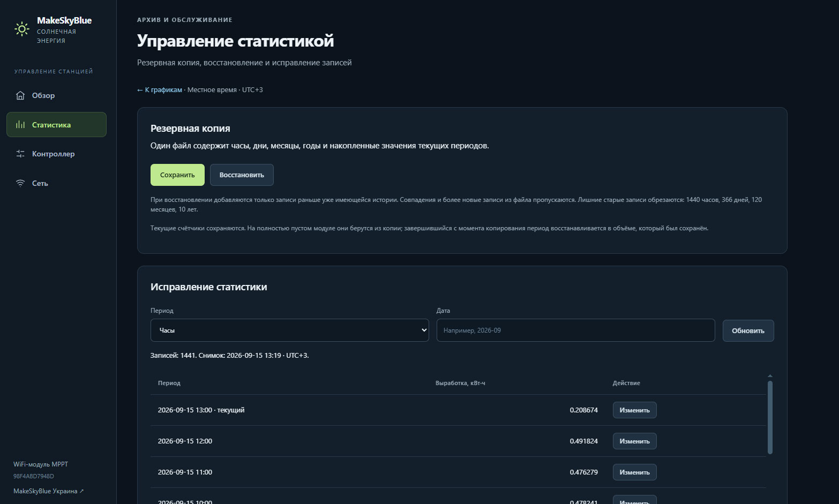
Task: Click the WiFi-модуль MPPT label
Action: point(41,464)
